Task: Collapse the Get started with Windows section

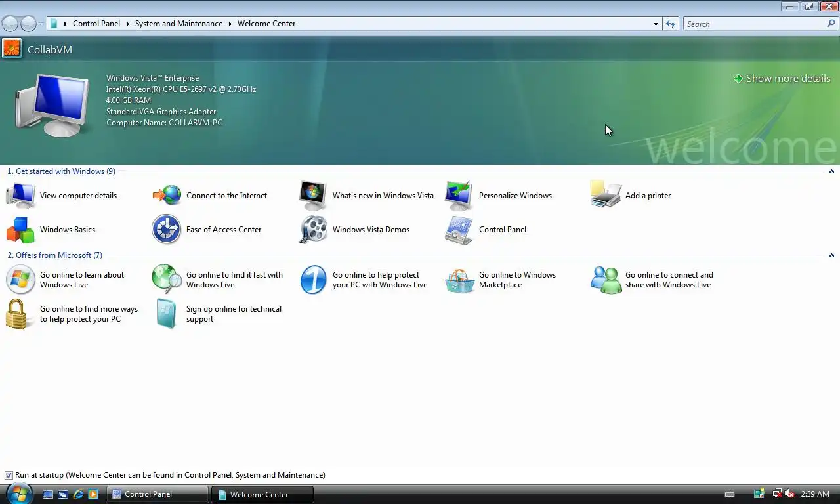Action: [831, 171]
